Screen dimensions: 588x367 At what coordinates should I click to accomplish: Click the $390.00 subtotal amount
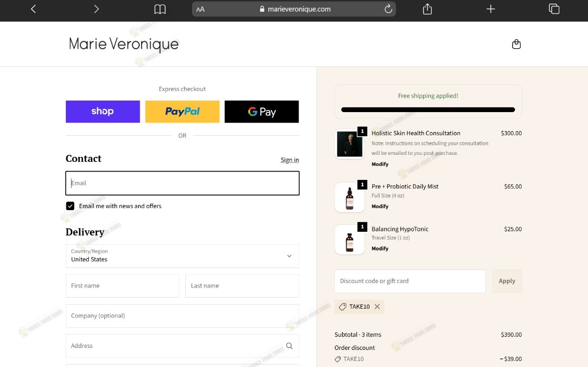(x=511, y=335)
